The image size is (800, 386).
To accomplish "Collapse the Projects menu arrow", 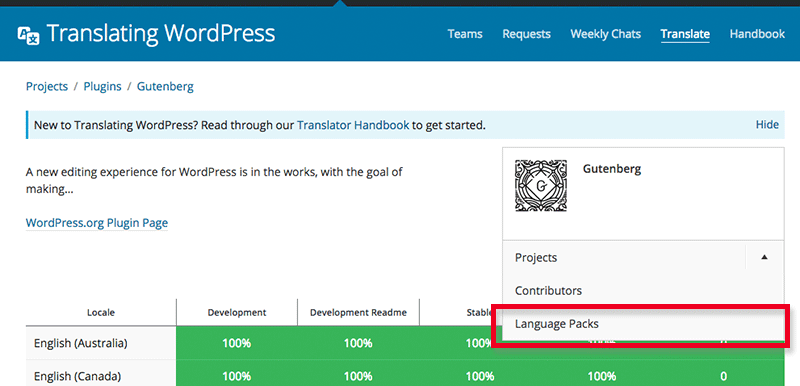I will [764, 258].
